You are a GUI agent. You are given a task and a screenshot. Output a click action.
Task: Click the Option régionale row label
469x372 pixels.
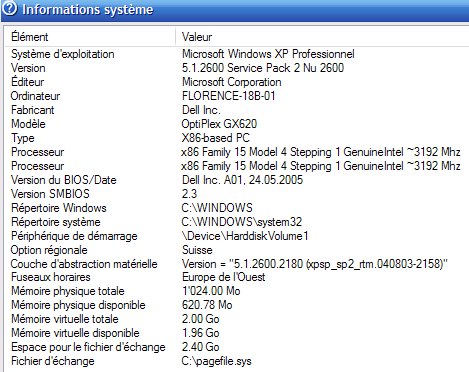(49, 250)
